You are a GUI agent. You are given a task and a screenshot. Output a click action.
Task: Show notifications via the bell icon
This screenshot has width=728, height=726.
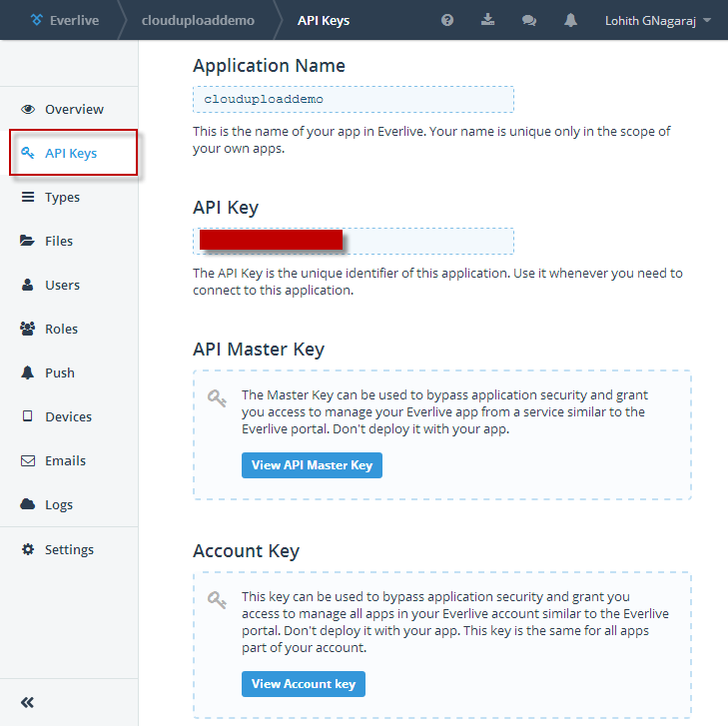point(570,20)
